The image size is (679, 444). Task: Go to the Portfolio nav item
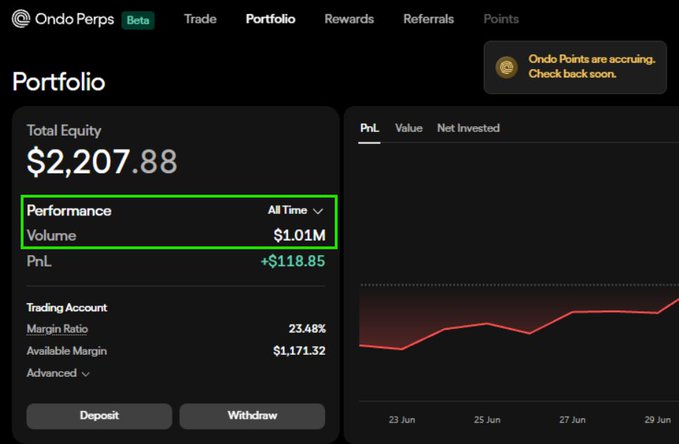click(271, 19)
